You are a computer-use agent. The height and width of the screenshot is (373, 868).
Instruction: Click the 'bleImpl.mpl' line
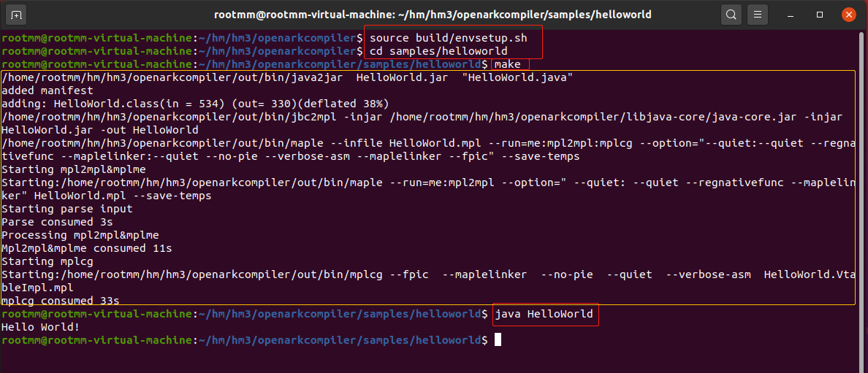coord(38,288)
